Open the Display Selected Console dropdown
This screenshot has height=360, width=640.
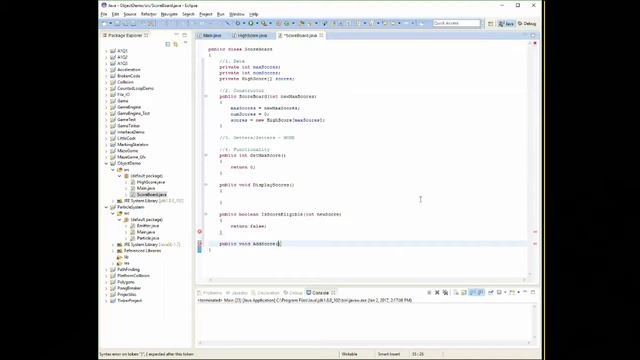point(505,293)
